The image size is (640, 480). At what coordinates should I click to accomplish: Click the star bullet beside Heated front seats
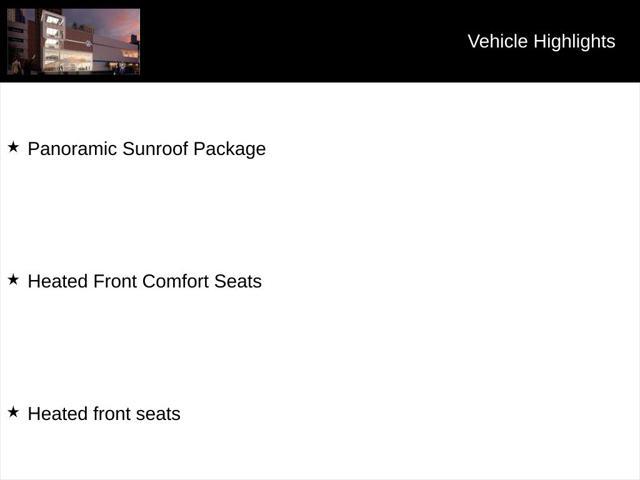pos(13,412)
